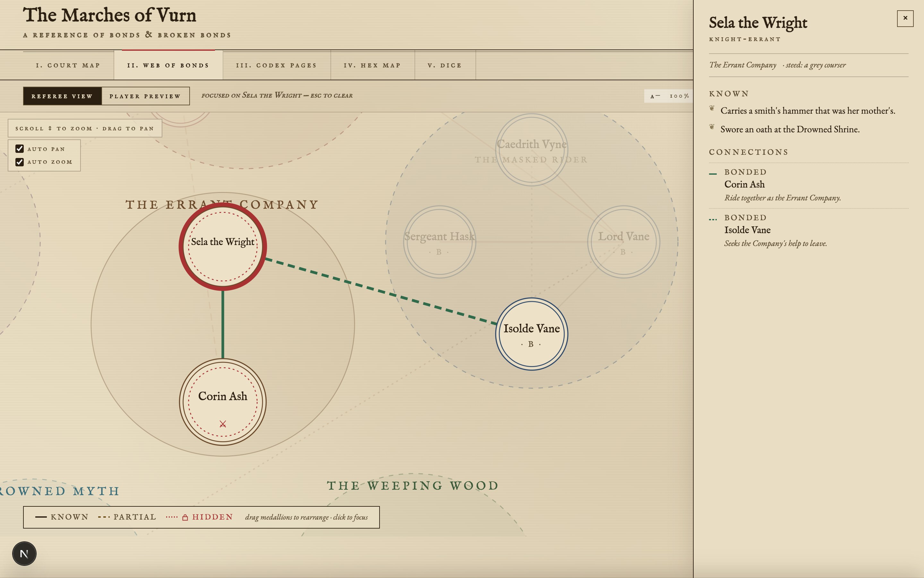Switch to Referee View mode
This screenshot has height=578, width=924.
62,96
